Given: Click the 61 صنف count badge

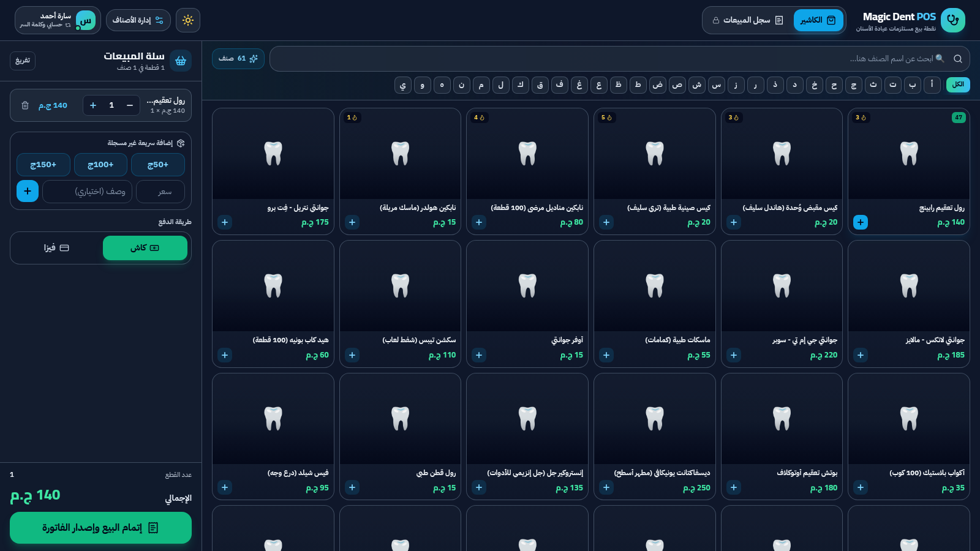Looking at the screenshot, I should [x=238, y=59].
